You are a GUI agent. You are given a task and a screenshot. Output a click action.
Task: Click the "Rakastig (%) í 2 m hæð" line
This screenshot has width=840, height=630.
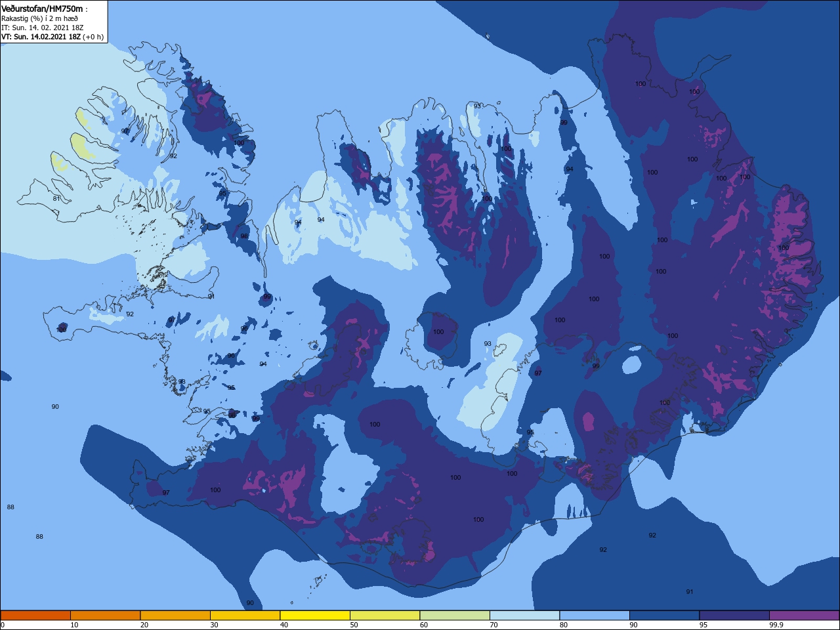pos(39,18)
